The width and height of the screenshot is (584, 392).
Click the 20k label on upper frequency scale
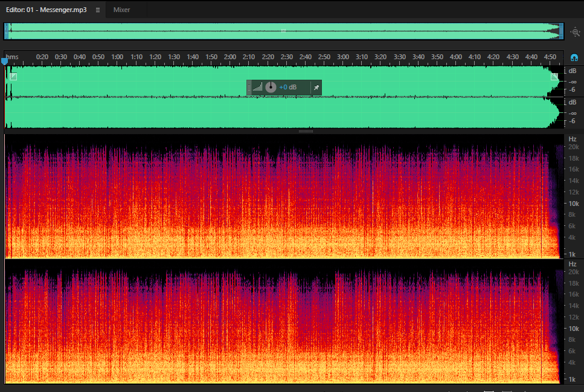574,147
